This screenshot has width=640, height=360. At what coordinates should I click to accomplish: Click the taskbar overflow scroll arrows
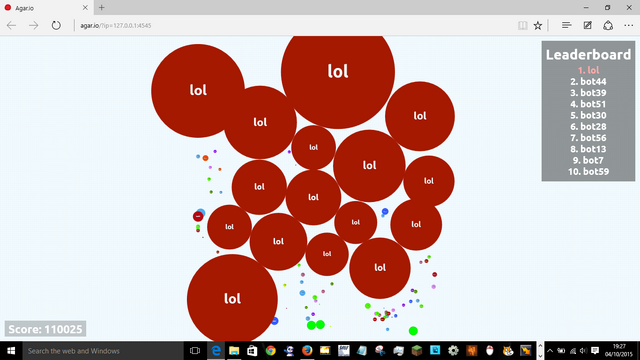540,351
